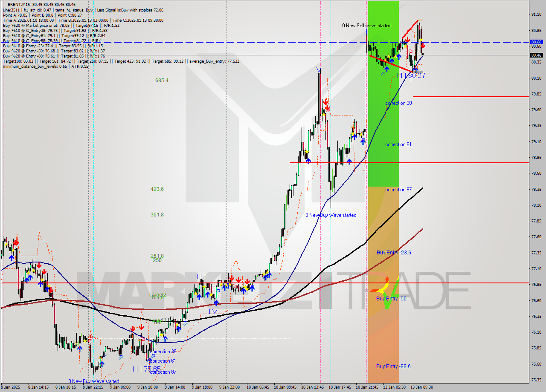Image resolution: width=546 pixels, height=392 pixels.
Task: Click the 'I I I 75.65' wave label
Action: tap(146, 369)
